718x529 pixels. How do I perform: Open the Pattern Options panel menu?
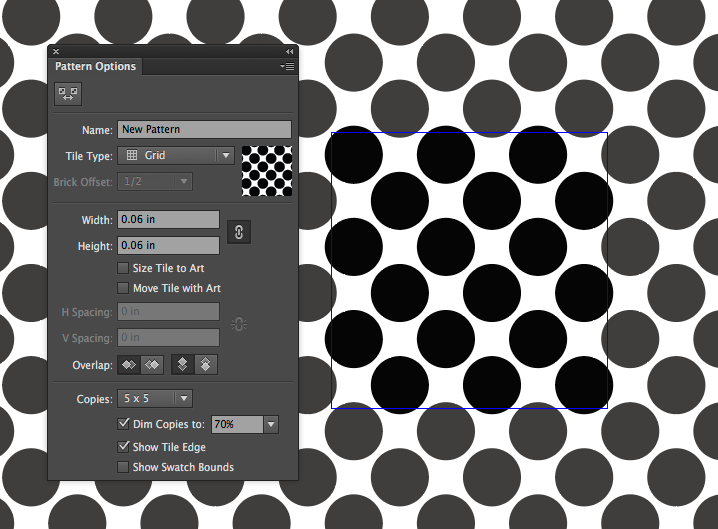click(288, 66)
